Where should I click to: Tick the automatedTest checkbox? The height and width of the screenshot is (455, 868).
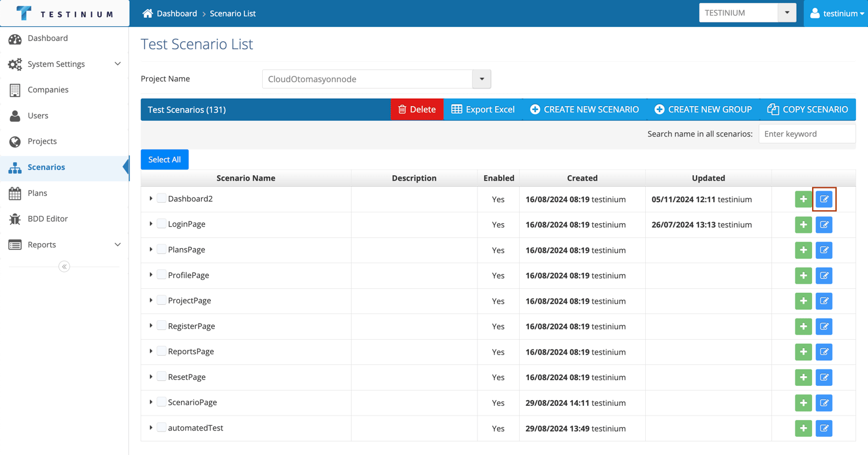coord(162,427)
